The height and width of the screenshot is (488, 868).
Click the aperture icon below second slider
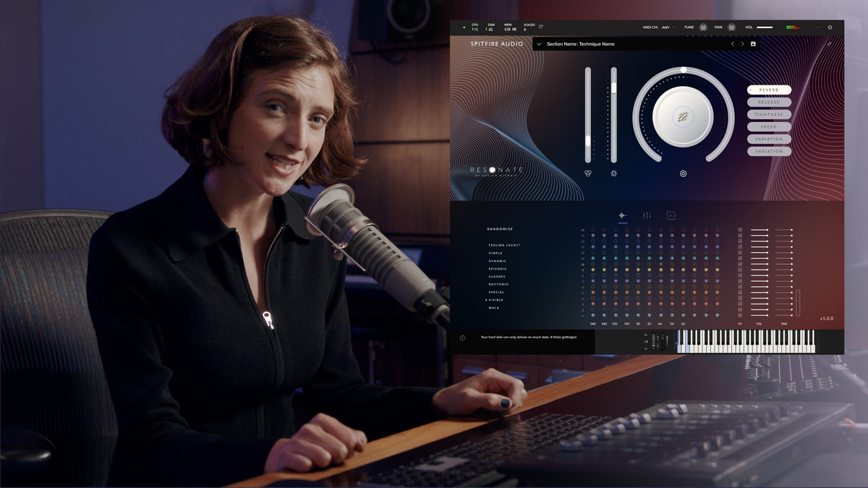(613, 174)
